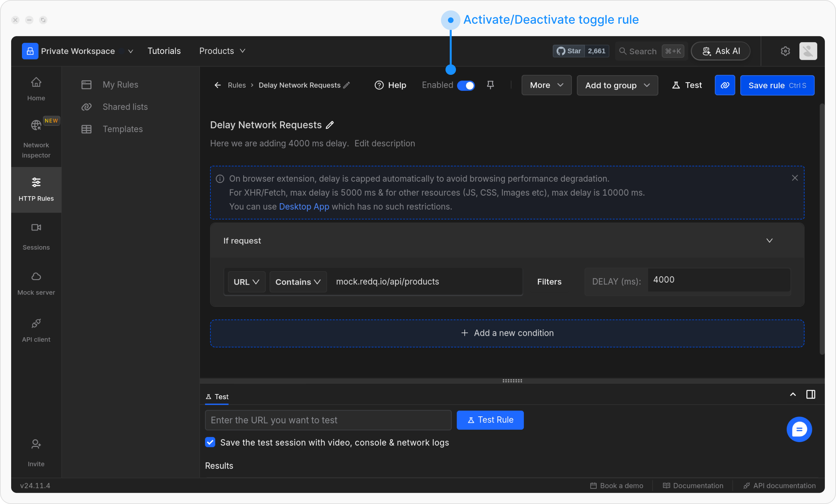Uncheck save test session checkbox
This screenshot has width=836, height=504.
pos(210,442)
